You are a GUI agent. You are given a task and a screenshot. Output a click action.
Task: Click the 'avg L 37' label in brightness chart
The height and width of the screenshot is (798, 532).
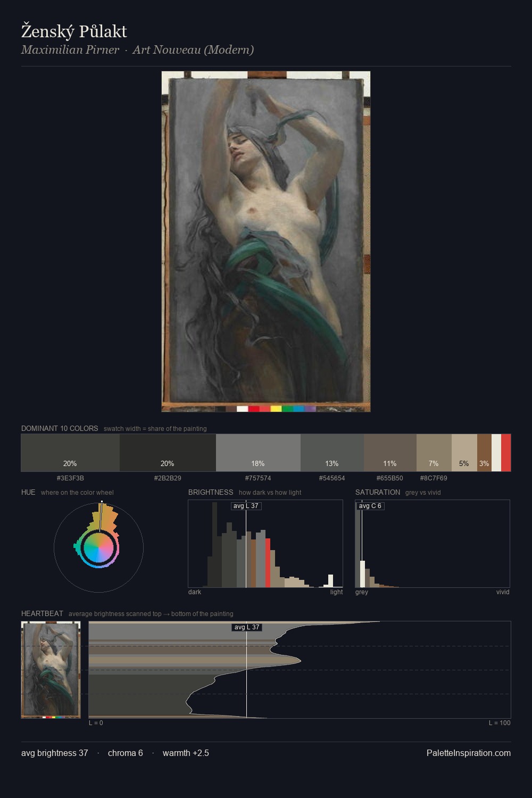[x=246, y=506]
